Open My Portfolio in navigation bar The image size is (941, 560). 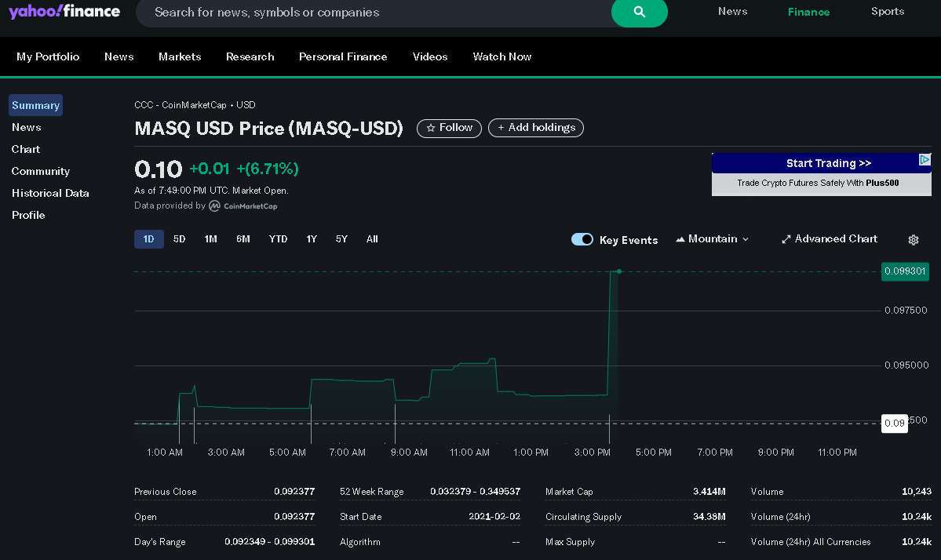click(x=48, y=57)
